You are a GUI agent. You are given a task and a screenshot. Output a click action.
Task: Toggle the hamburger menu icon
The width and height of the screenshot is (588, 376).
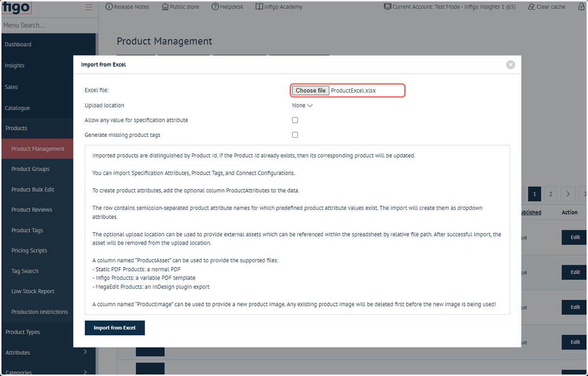coord(89,7)
